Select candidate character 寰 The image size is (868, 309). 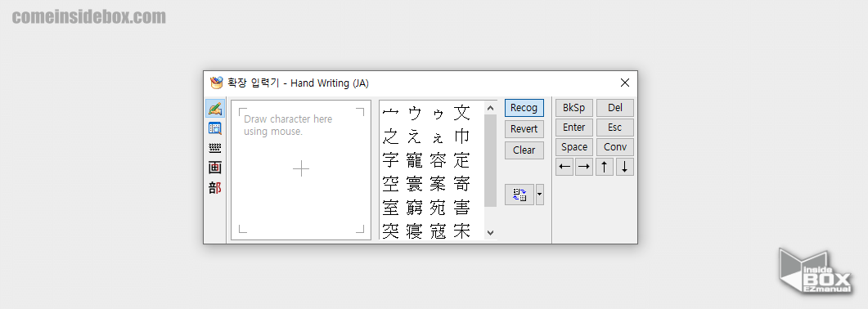[415, 184]
